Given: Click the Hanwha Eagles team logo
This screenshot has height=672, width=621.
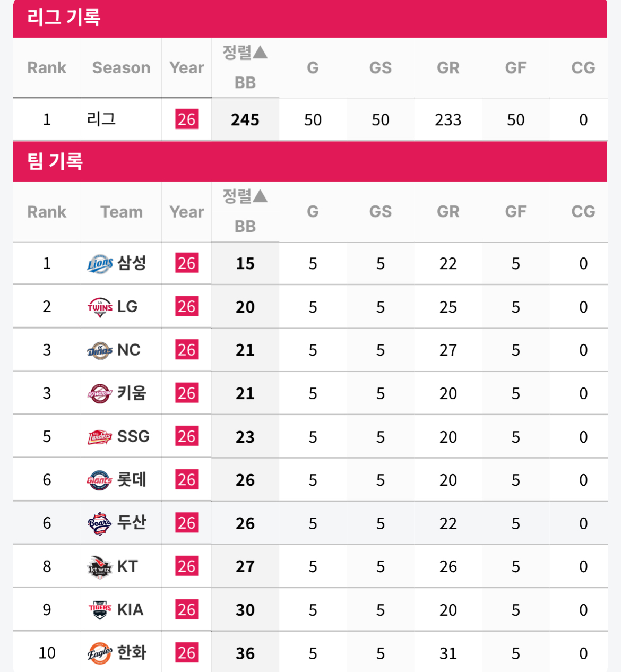Looking at the screenshot, I should tap(100, 653).
